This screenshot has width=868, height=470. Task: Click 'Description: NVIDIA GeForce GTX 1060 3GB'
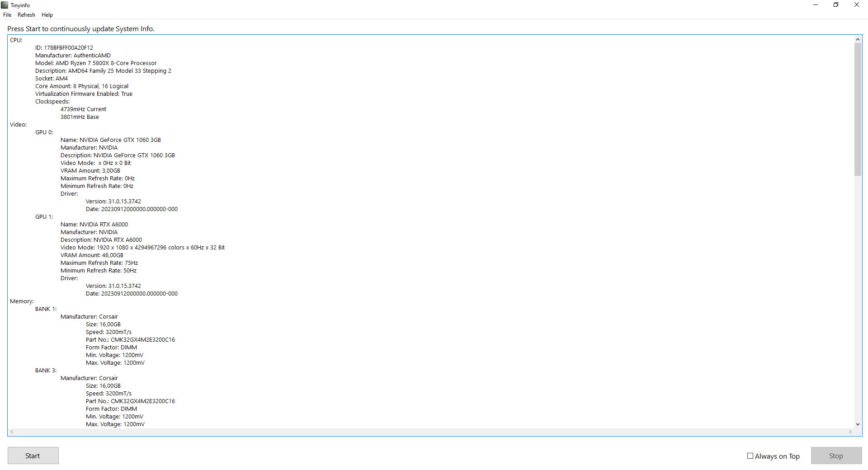(118, 155)
